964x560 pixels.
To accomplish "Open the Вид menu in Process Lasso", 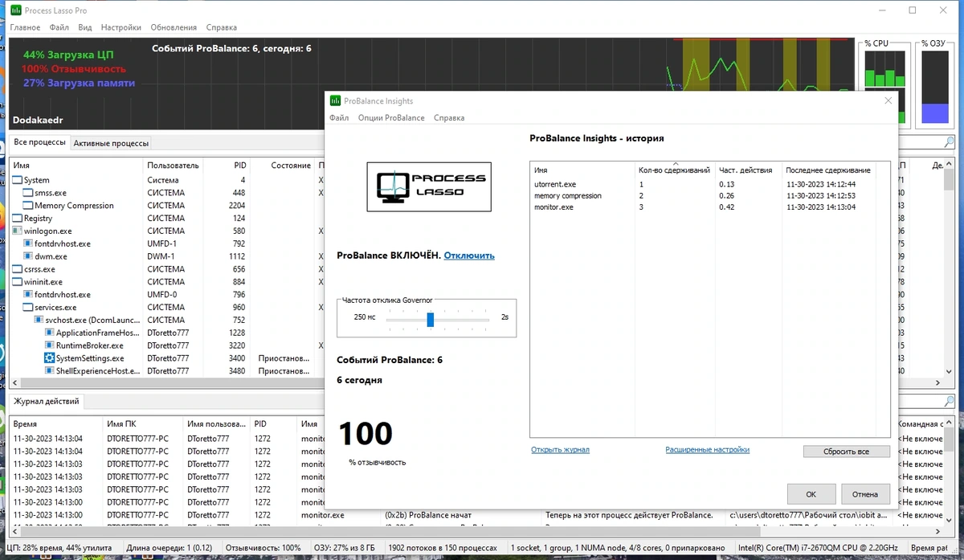I will [85, 27].
